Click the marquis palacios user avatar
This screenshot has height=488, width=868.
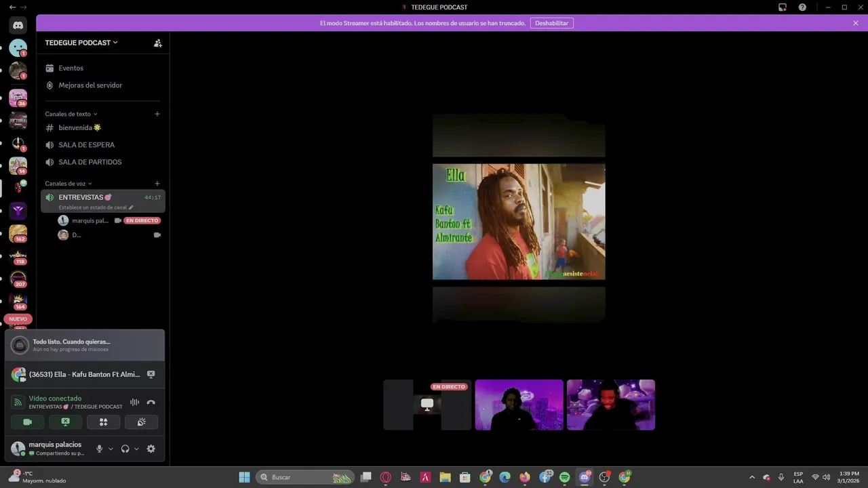coord(18,449)
